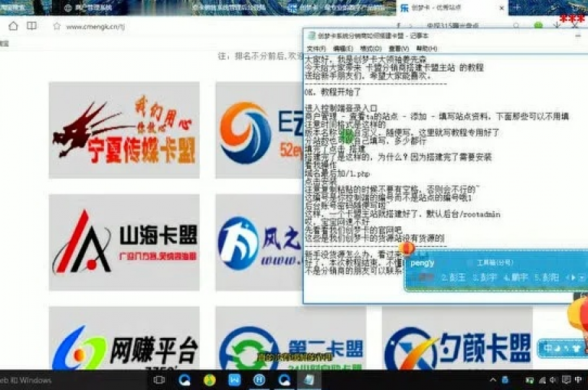Click the text line OK，教程开始了
This screenshot has height=390, width=588.
pyautogui.click(x=332, y=92)
